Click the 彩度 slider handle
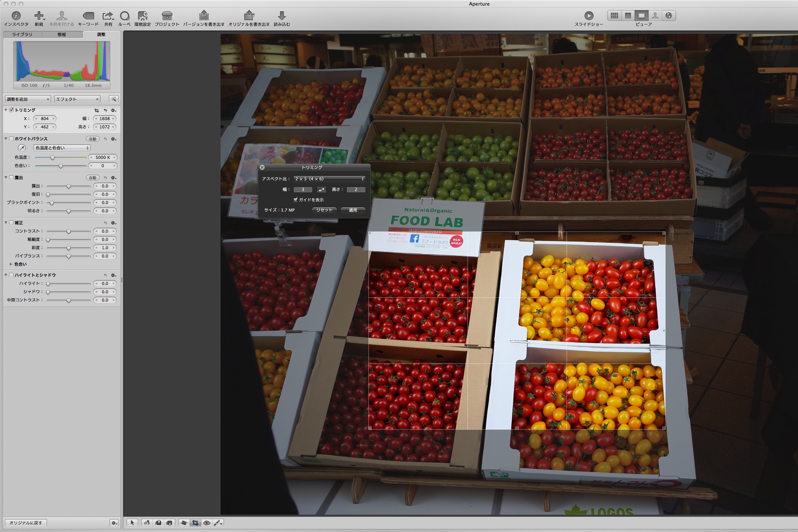Image resolution: width=798 pixels, height=532 pixels. point(69,248)
